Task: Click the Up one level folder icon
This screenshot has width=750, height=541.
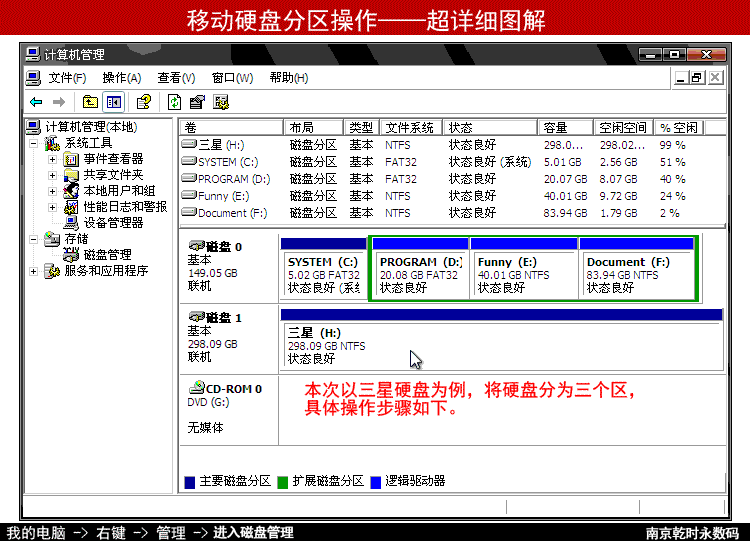Action: pyautogui.click(x=91, y=102)
